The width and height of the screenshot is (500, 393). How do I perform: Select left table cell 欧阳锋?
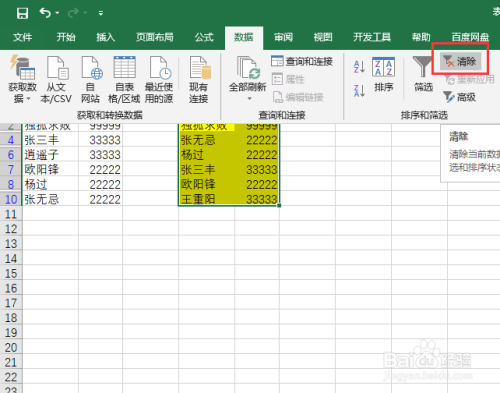coord(50,169)
